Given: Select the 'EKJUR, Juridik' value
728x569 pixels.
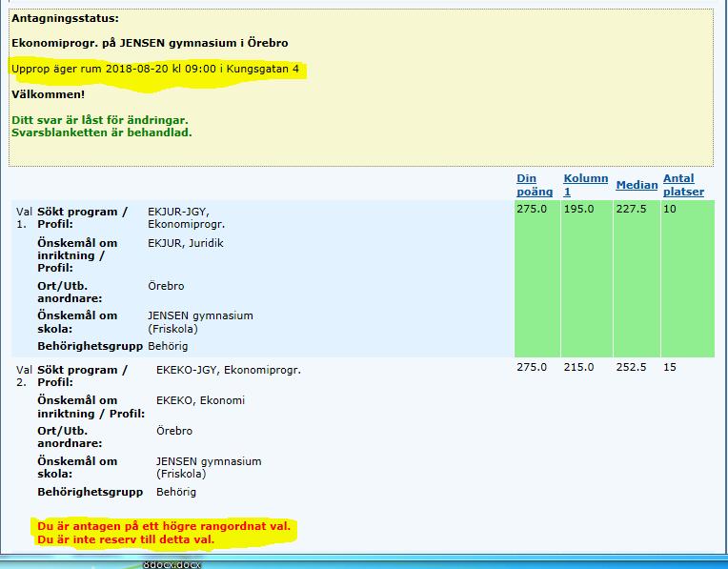Looking at the screenshot, I should 186,243.
